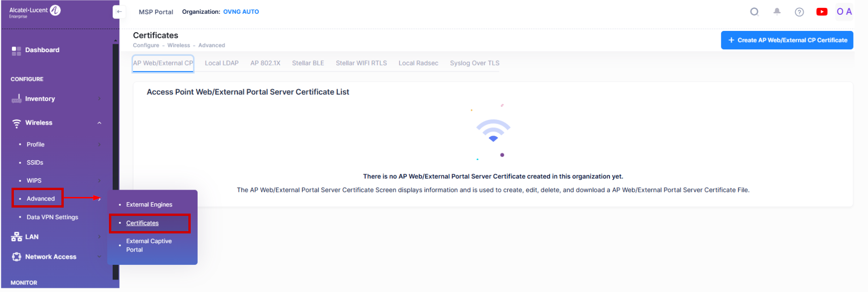Viewport: 868px width, 292px height.
Task: Click the help question mark icon
Action: pyautogui.click(x=799, y=12)
